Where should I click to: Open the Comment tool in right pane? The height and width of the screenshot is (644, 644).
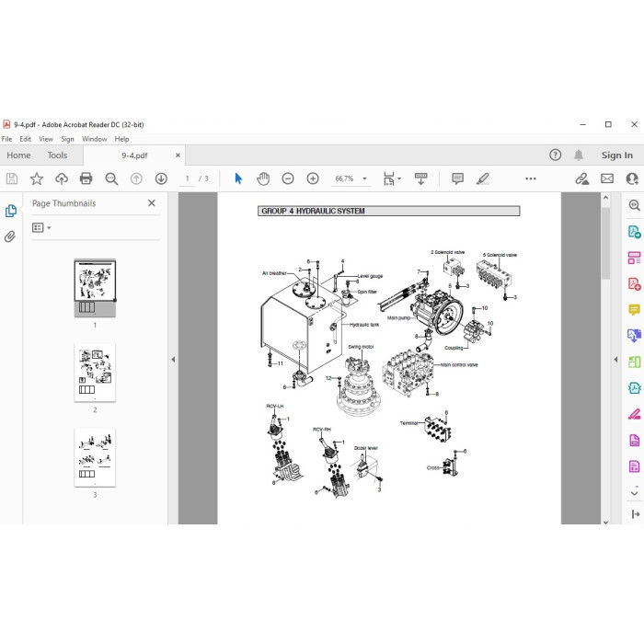(634, 310)
